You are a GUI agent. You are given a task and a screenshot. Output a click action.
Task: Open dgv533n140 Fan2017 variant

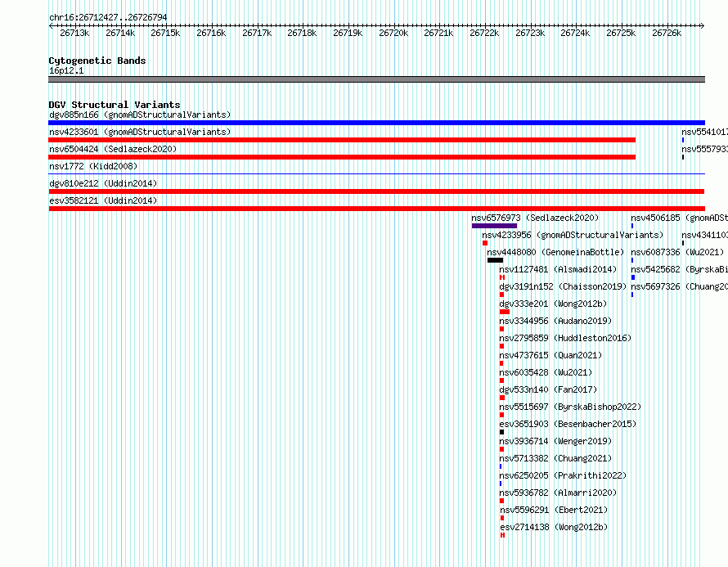(548, 389)
